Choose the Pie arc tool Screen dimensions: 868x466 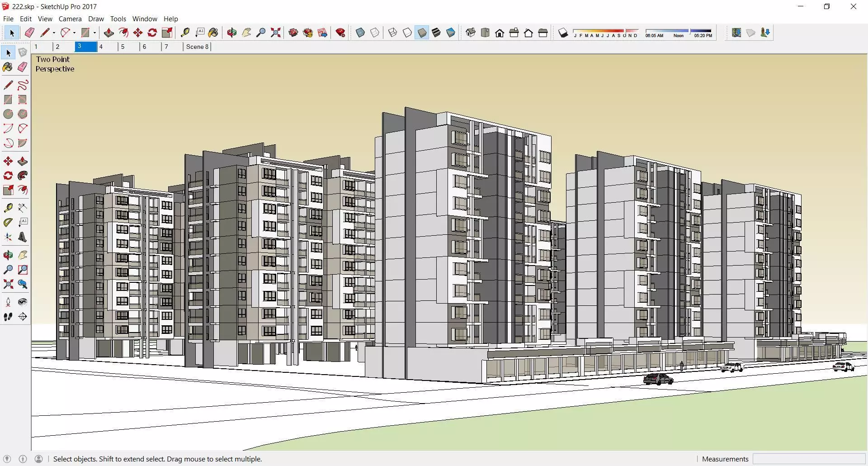pos(23,143)
